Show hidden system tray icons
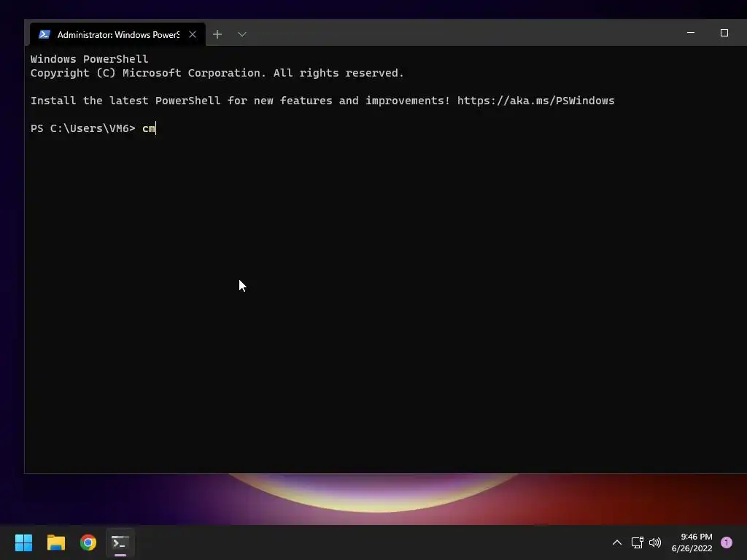Screen dimensions: 747x560 617,542
